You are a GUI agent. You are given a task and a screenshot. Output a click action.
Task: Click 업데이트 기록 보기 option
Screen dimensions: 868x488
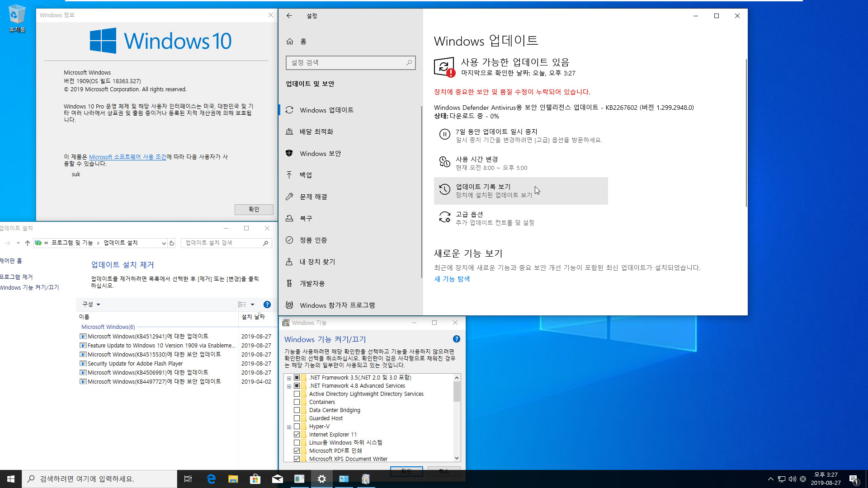coord(521,191)
